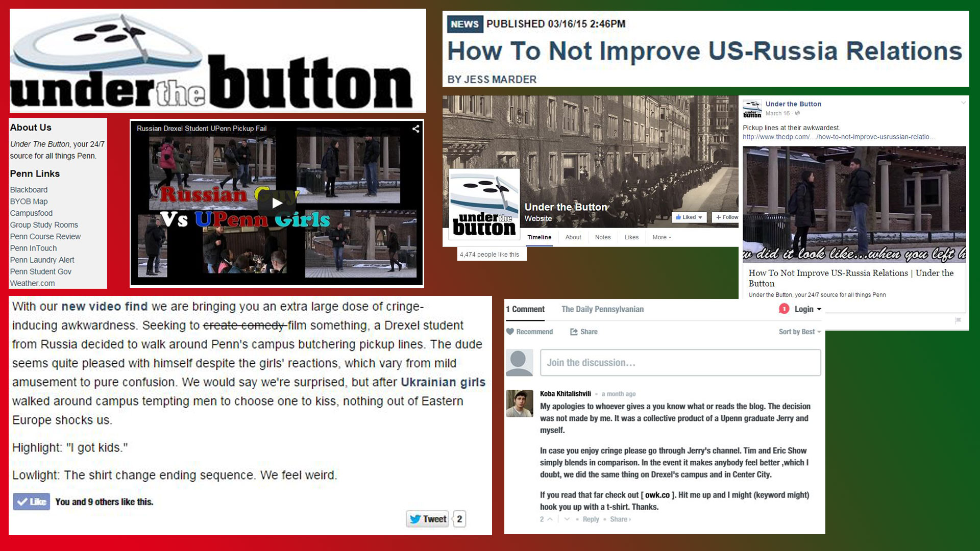
Task: Click the Follow button on Facebook page
Action: [x=726, y=217]
